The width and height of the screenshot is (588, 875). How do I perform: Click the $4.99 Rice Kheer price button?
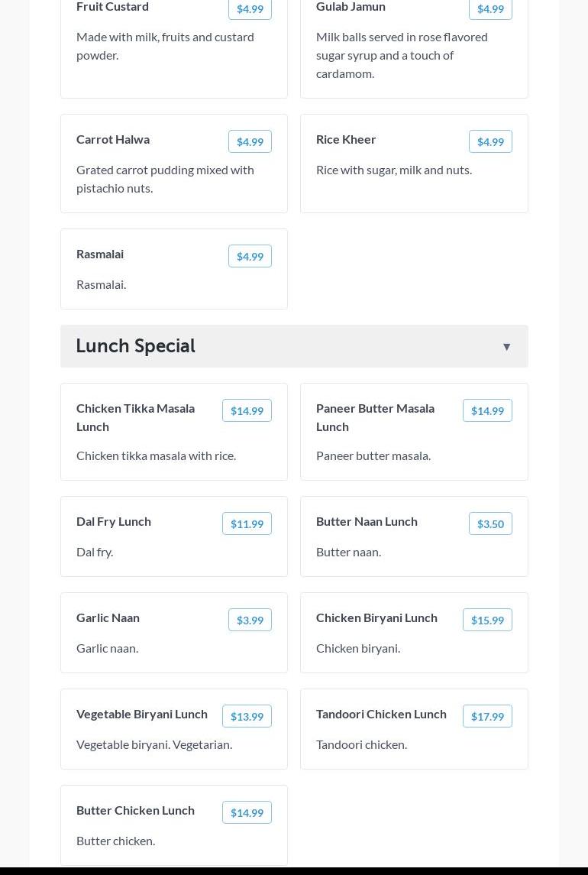click(490, 141)
